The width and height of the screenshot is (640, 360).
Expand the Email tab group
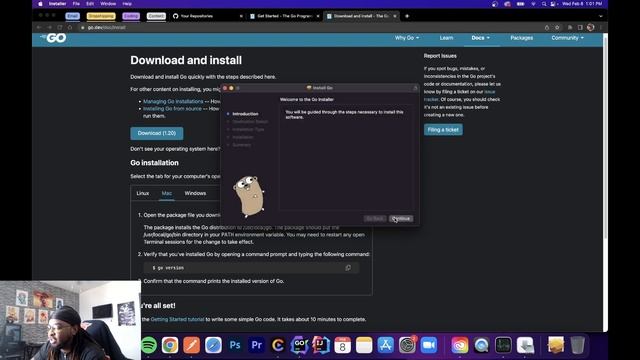(73, 16)
